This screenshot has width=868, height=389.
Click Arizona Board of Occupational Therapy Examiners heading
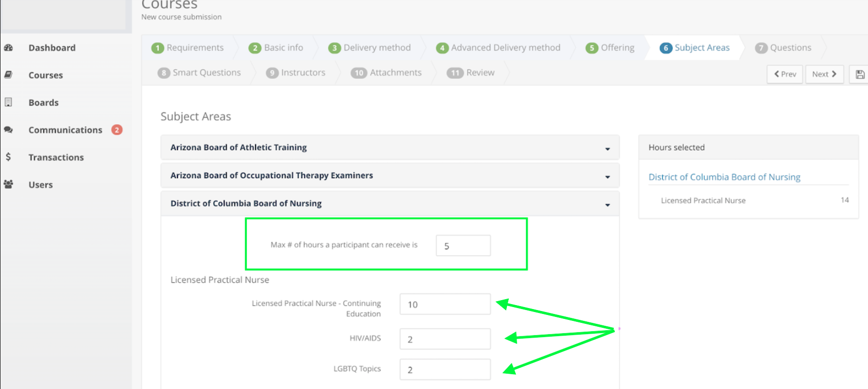[x=271, y=175]
